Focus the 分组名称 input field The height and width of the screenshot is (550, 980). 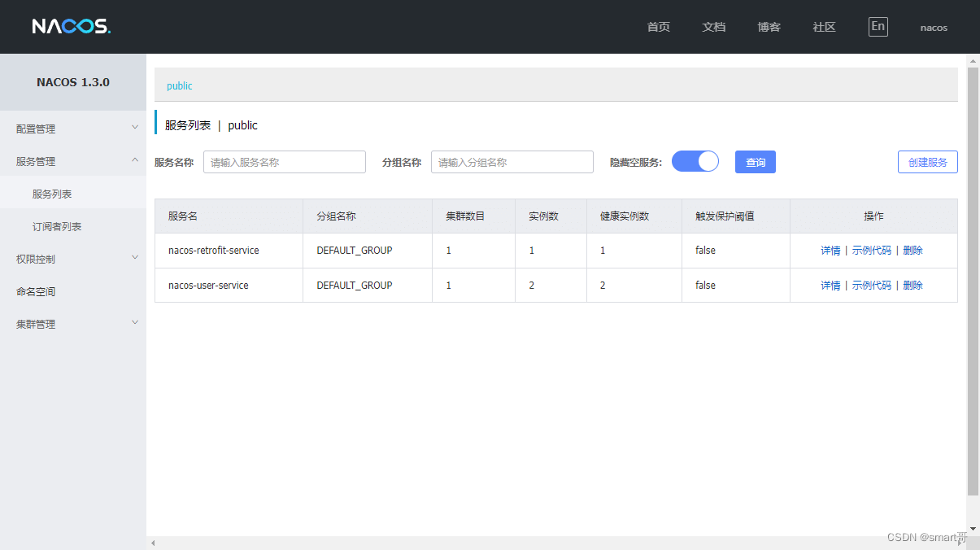[x=512, y=162]
